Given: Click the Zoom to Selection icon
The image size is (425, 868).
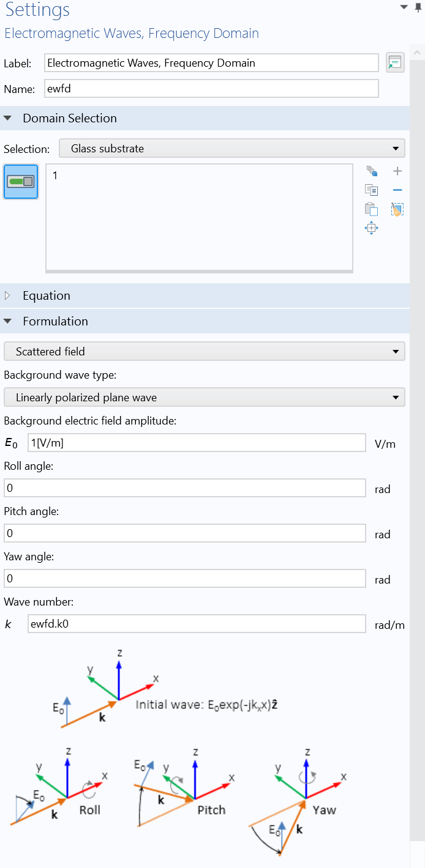Looking at the screenshot, I should (x=371, y=228).
